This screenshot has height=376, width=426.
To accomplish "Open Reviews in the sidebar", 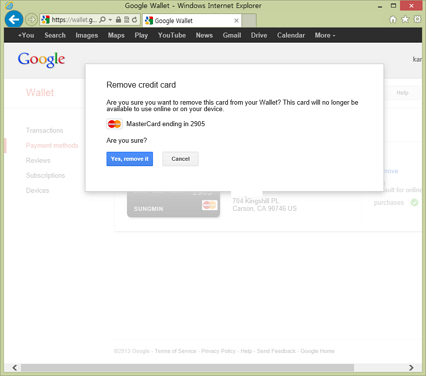I will click(x=38, y=160).
